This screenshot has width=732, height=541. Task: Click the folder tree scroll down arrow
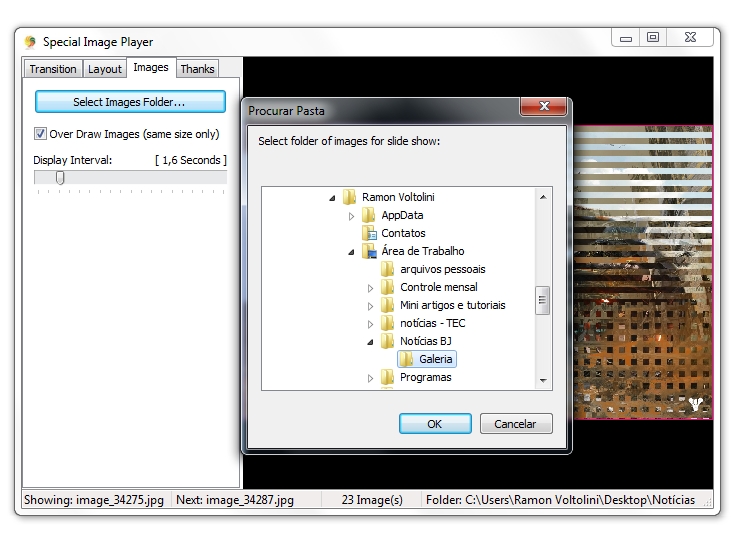coord(543,380)
